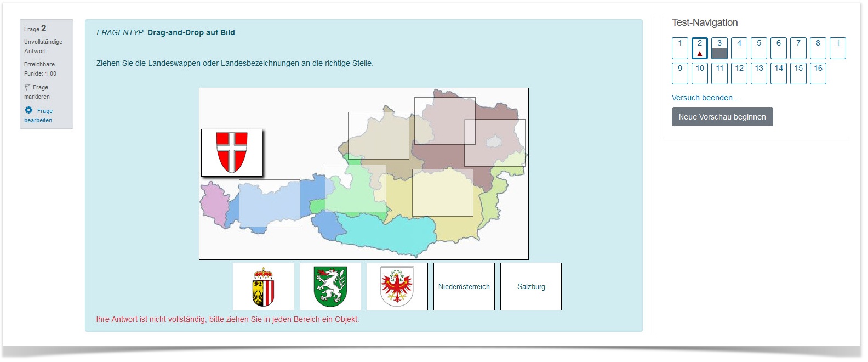Viewport: 868px width, 362px height.
Task: Go to question 6 in navigation
Action: [x=779, y=48]
